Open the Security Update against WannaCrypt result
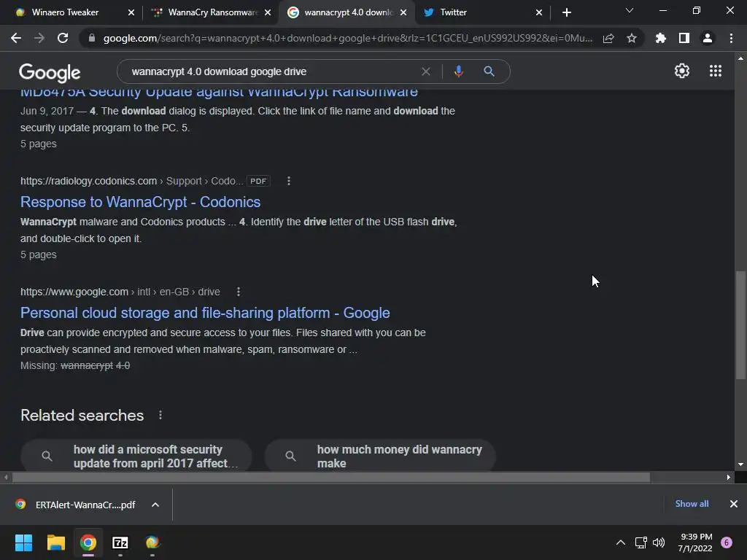The height and width of the screenshot is (560, 747). (219, 92)
